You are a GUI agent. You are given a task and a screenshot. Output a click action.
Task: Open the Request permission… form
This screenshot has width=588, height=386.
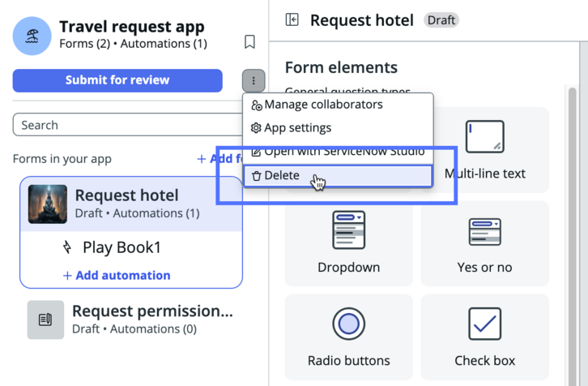(131, 320)
